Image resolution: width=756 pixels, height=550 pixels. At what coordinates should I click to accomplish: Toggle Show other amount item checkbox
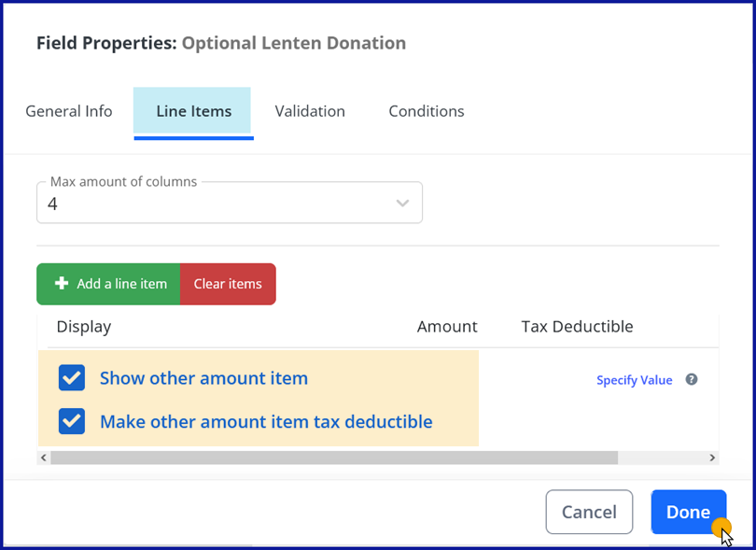pyautogui.click(x=72, y=378)
